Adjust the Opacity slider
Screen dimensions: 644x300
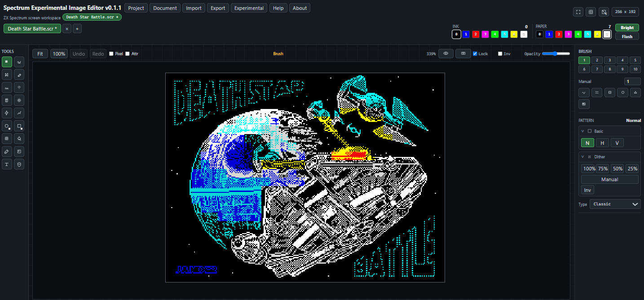pos(556,53)
